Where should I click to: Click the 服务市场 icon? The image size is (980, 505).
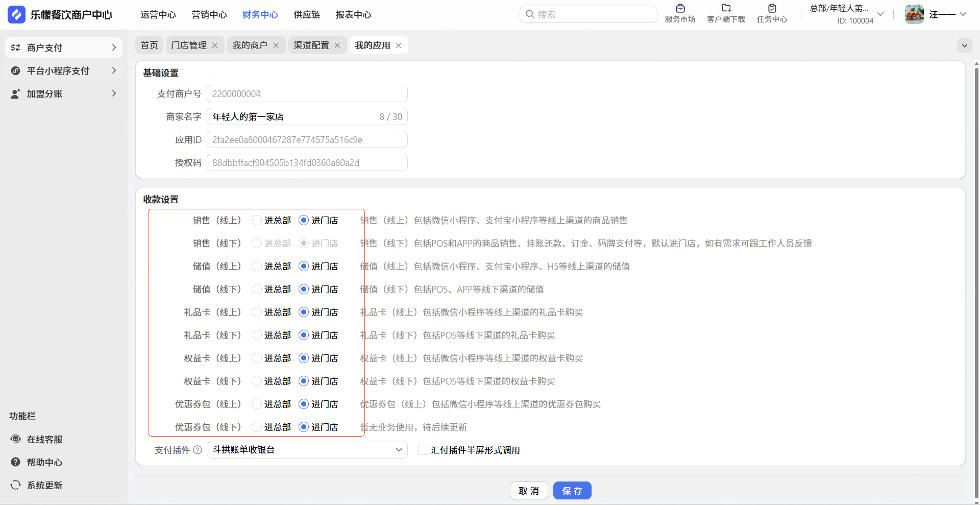680,9
